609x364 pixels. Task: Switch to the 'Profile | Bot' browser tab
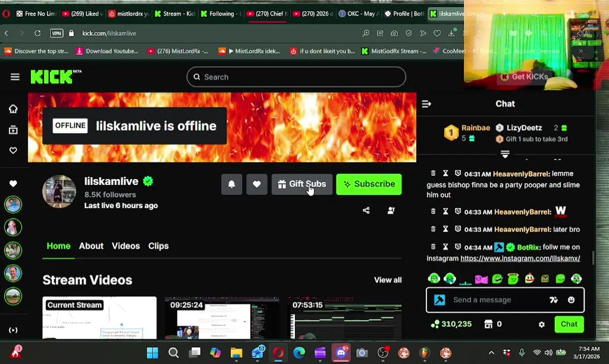[405, 14]
